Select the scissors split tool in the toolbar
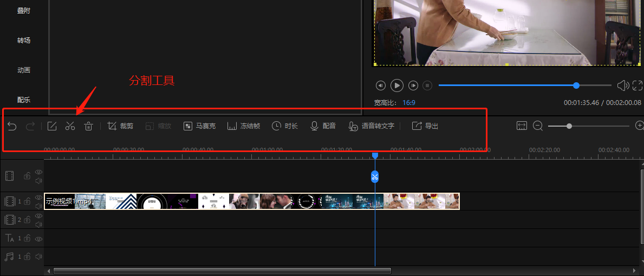Screen dimensions: 644x276 (70, 126)
